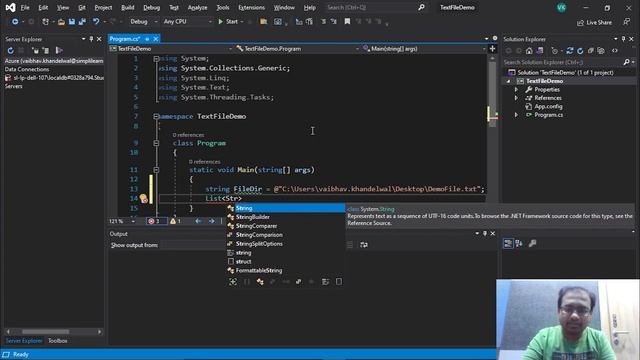The width and height of the screenshot is (640, 360).
Task: Select StringComparer in IntelliSense list
Action: (x=285, y=226)
